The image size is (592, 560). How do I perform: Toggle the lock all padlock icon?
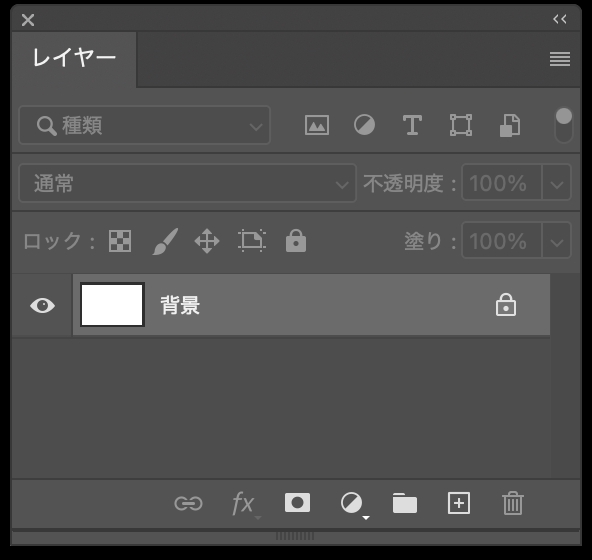coord(296,241)
